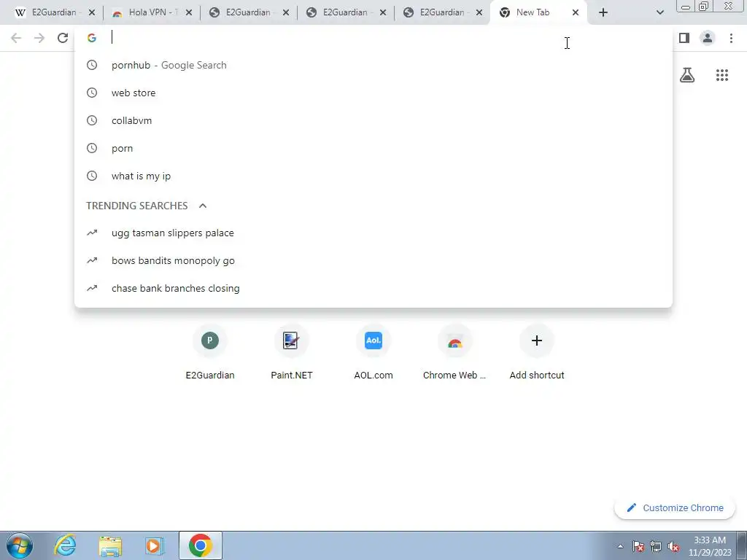
Task: Click Action Center flag tray icon
Action: click(638, 547)
